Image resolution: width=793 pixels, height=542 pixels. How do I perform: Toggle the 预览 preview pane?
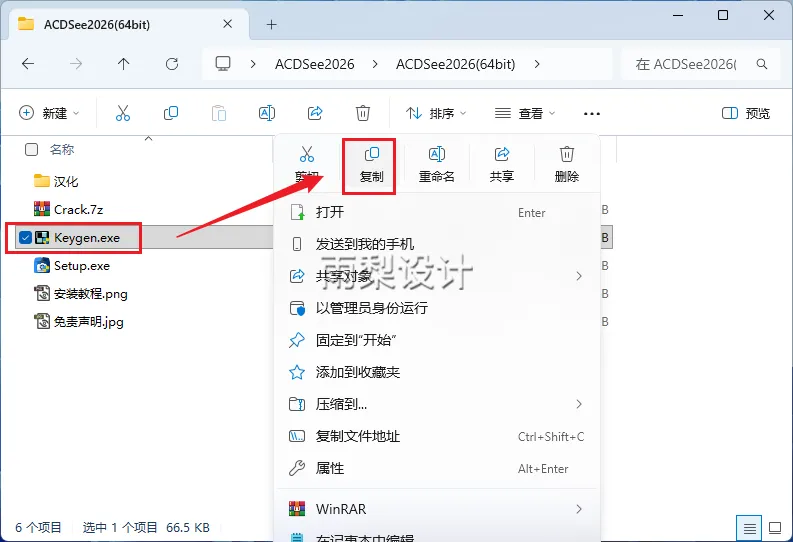[x=745, y=113]
